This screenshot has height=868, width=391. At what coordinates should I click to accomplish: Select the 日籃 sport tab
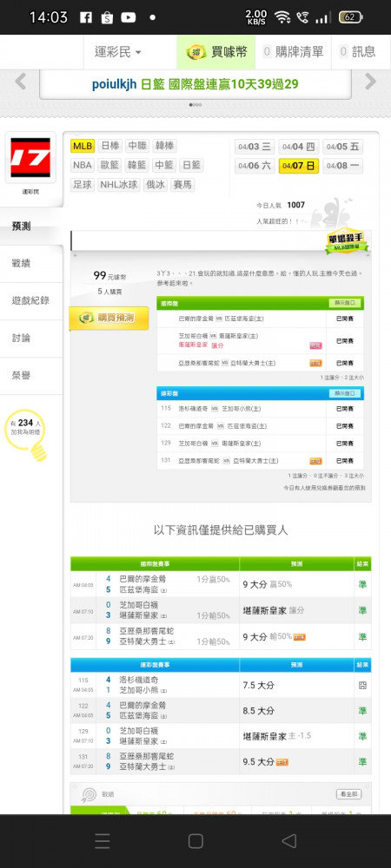[192, 166]
